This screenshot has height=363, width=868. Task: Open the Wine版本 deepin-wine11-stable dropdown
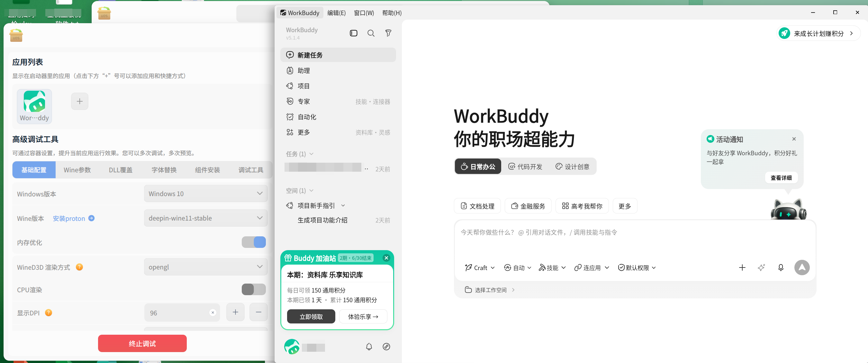pyautogui.click(x=205, y=218)
